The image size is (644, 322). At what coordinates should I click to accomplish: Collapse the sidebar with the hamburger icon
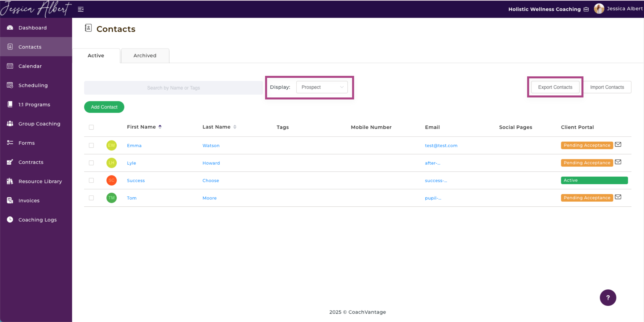(80, 9)
